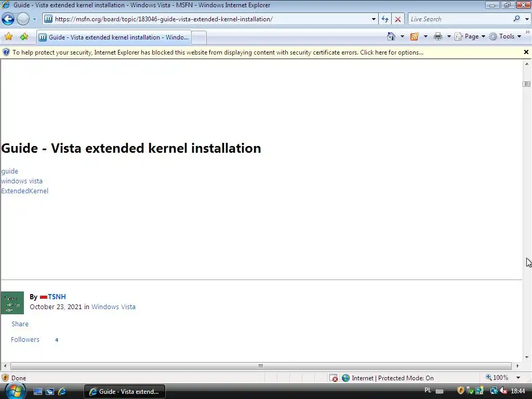The width and height of the screenshot is (532, 399).
Task: Click the vertical scrollbar thumb
Action: point(527,84)
